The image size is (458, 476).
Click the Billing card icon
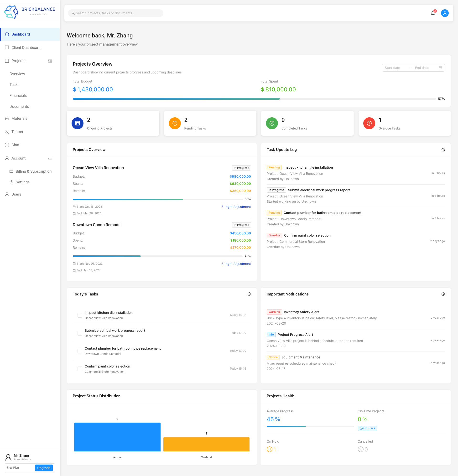11,171
